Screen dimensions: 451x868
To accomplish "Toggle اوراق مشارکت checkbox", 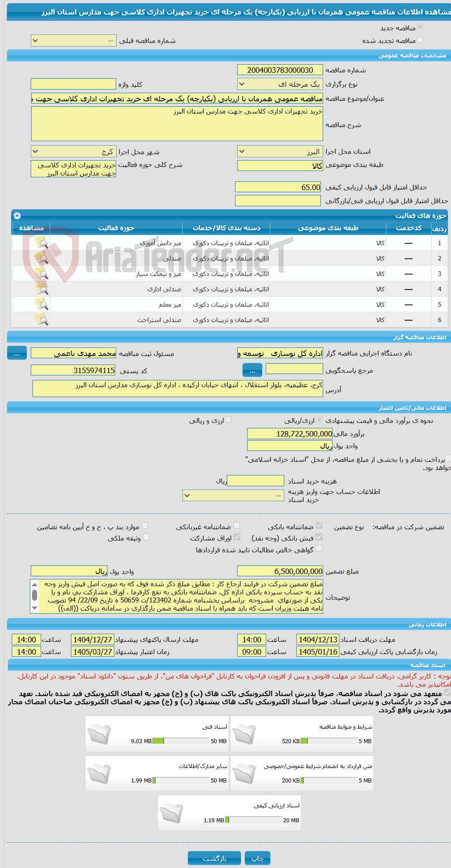I will tap(236, 537).
